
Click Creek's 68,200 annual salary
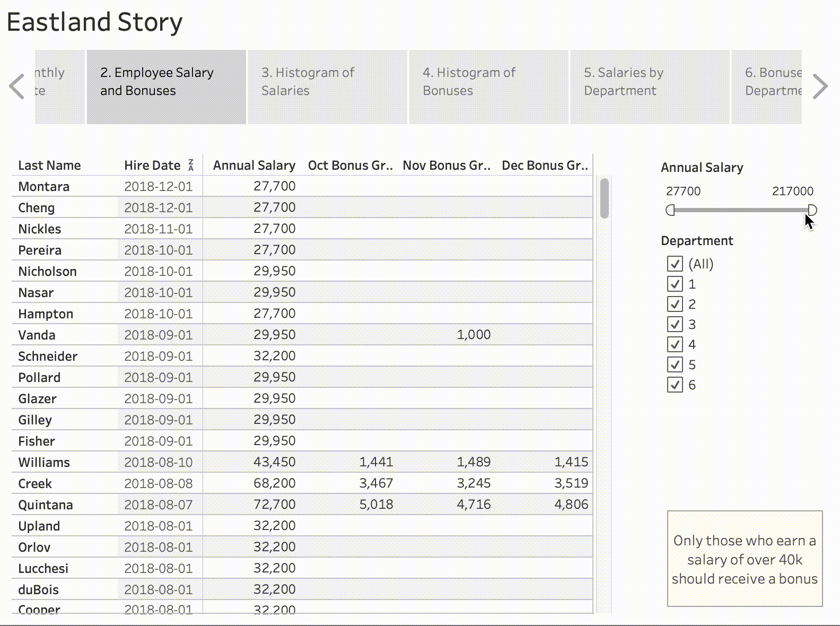click(x=274, y=483)
